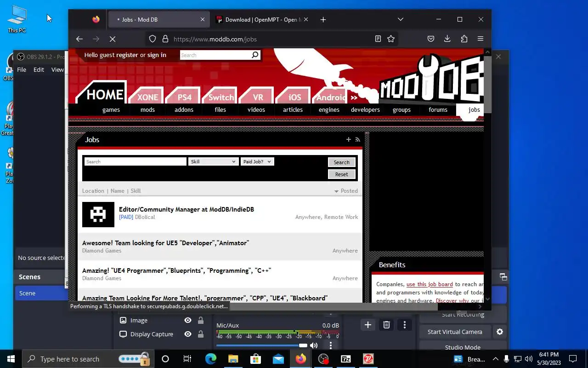Toggle the lock on Display Capture source

click(x=201, y=334)
